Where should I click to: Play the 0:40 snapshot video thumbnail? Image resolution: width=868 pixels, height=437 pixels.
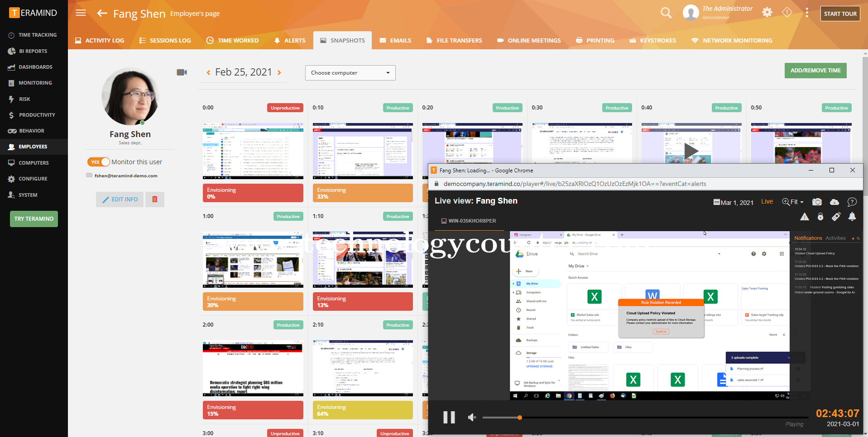coord(691,151)
